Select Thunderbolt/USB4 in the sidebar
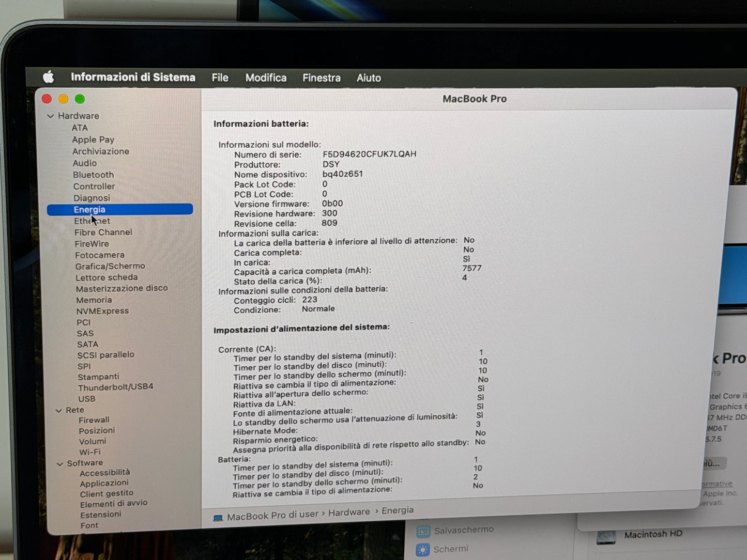 coord(115,387)
